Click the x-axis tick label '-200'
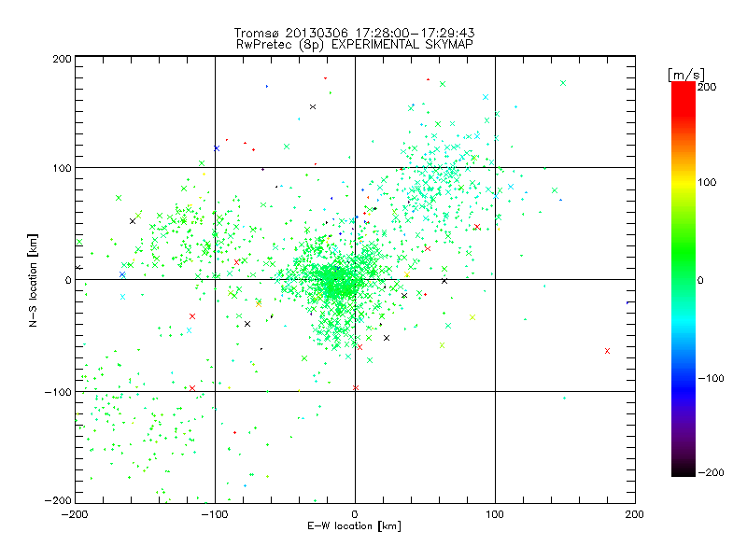Screen dimensions: 747x560 75,515
